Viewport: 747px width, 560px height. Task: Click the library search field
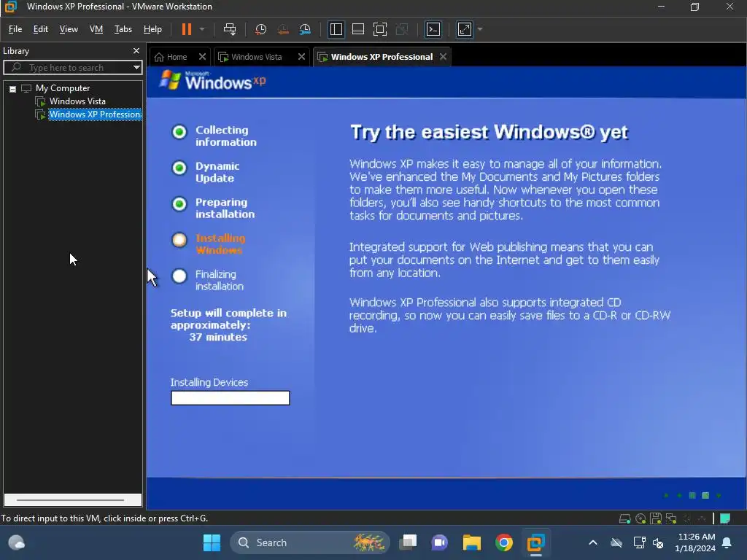click(x=71, y=68)
